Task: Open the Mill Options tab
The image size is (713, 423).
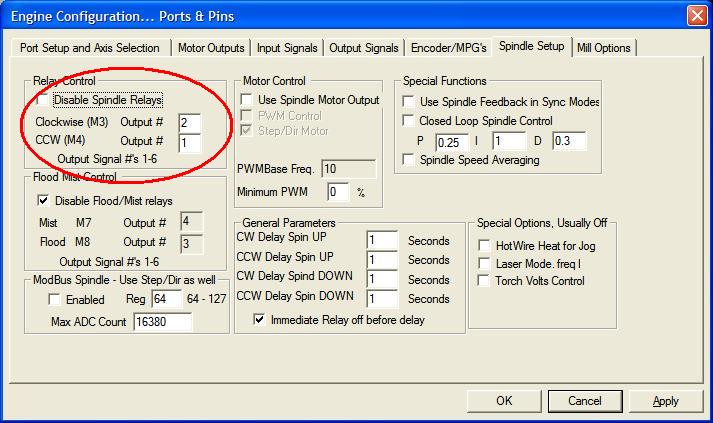Action: point(603,48)
